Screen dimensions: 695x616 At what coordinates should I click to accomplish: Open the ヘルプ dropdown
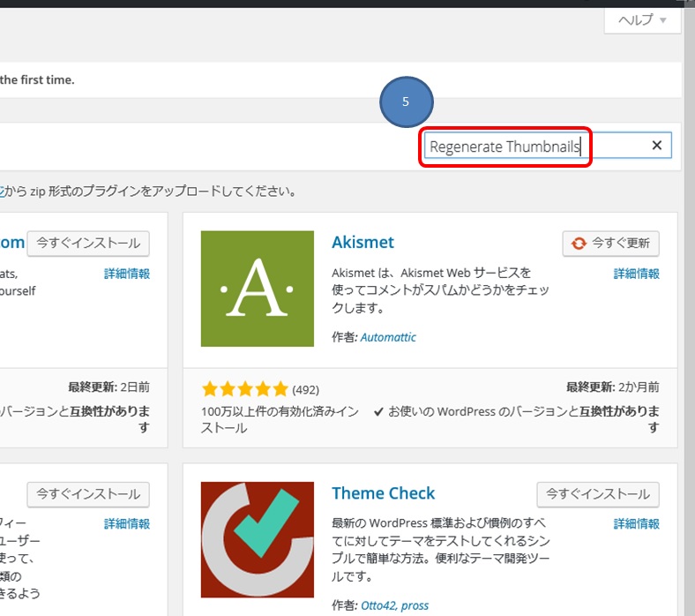(x=642, y=20)
